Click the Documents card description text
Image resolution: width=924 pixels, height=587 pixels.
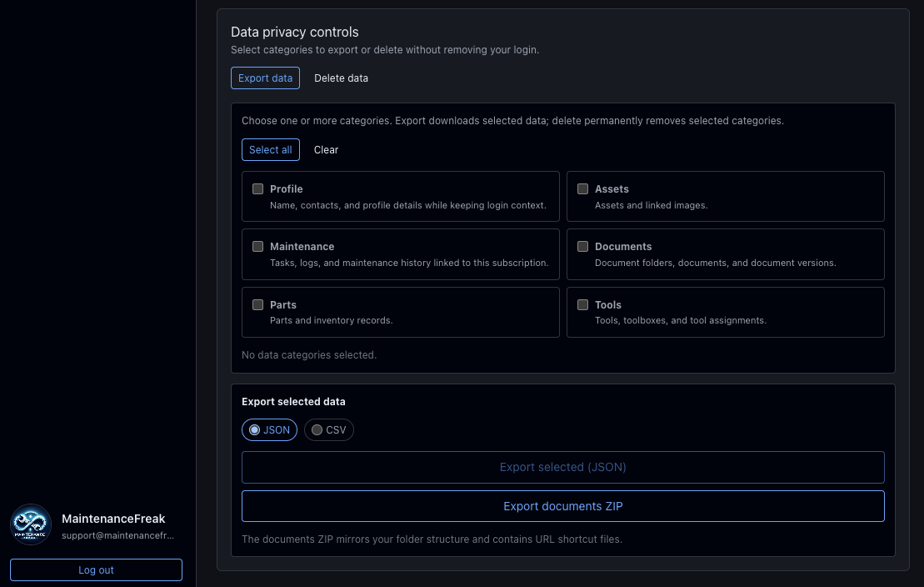point(716,263)
